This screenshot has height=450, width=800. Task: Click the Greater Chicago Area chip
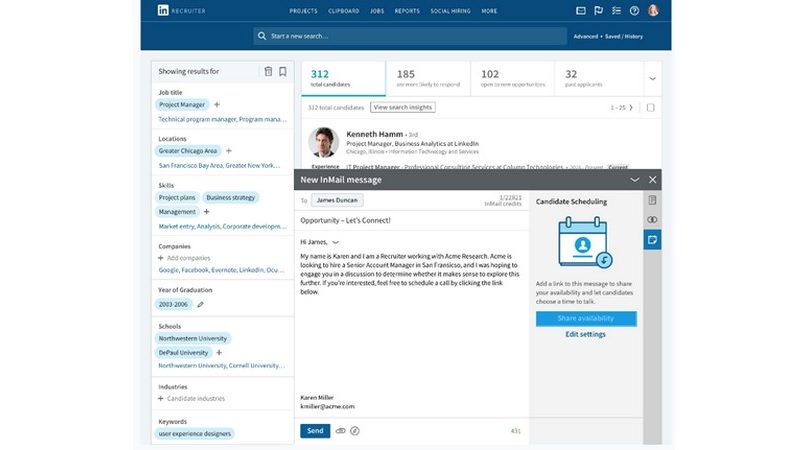point(188,151)
